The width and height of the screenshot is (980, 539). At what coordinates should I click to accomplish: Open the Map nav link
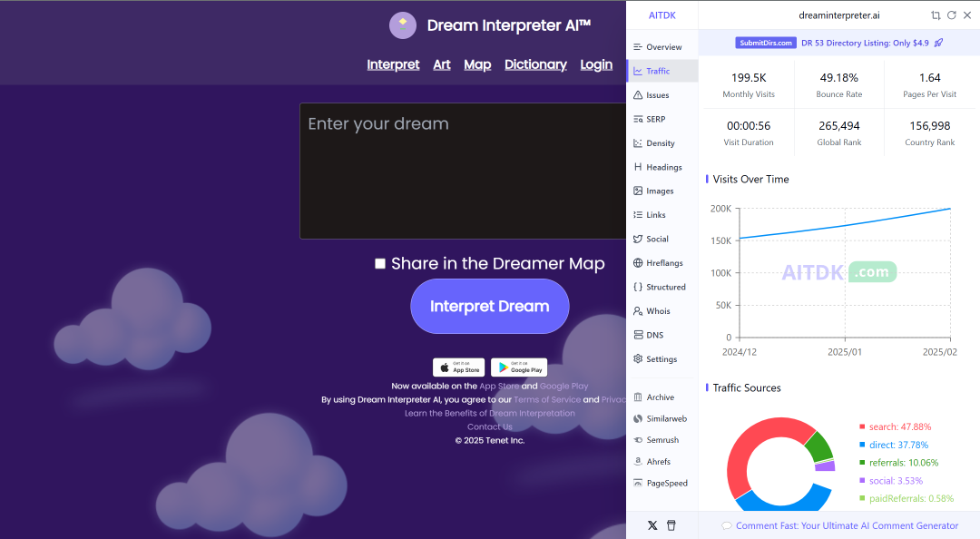pos(477,64)
